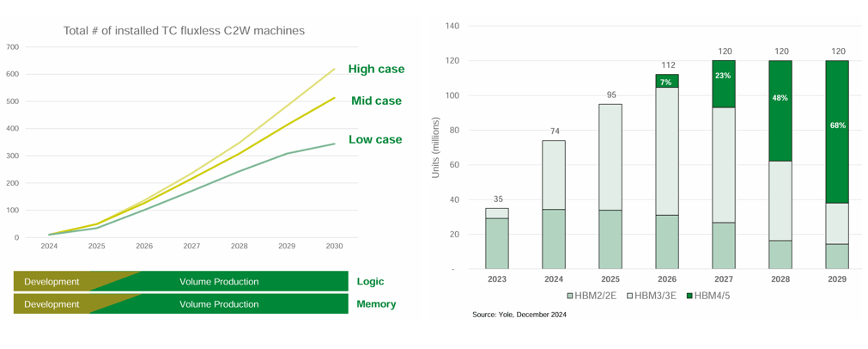Viewport: 868px width, 349px height.
Task: Click the 95 total label above 2025 bar
Action: (x=611, y=95)
